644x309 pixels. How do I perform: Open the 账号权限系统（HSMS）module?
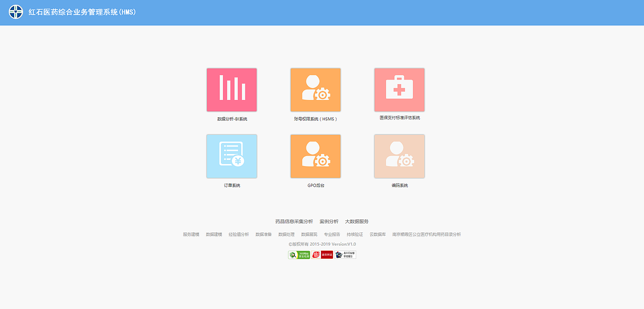coord(315,90)
